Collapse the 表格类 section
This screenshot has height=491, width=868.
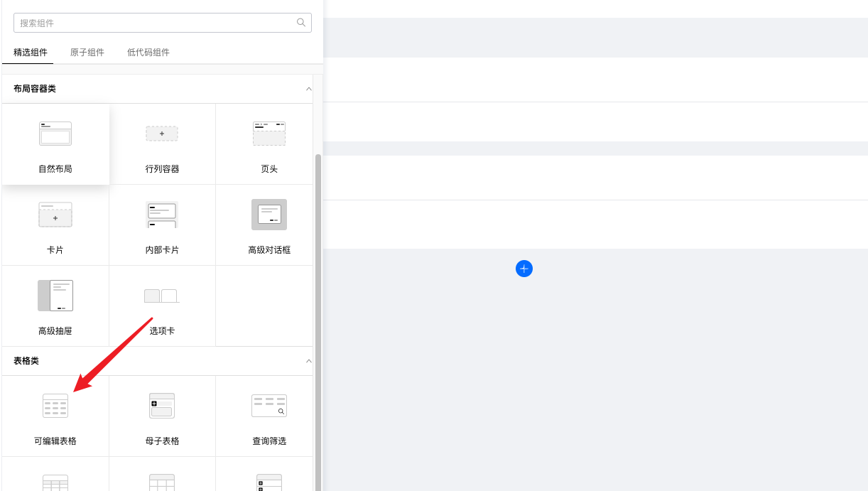point(308,361)
